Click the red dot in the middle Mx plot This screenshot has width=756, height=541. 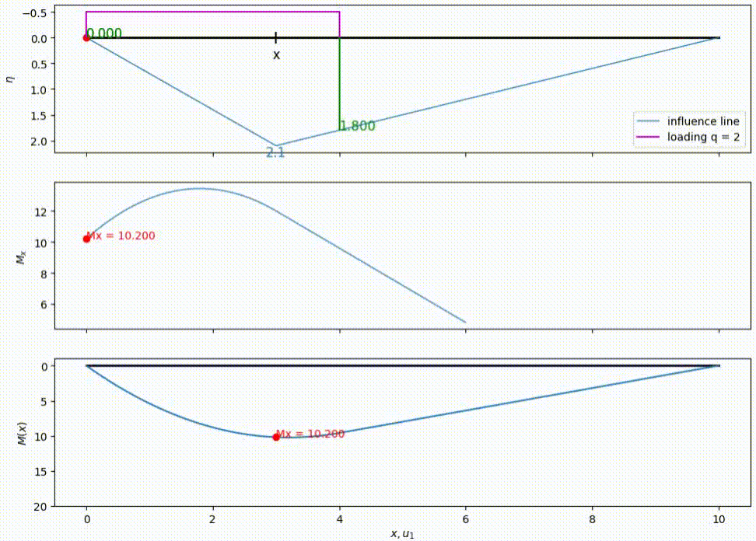86,239
